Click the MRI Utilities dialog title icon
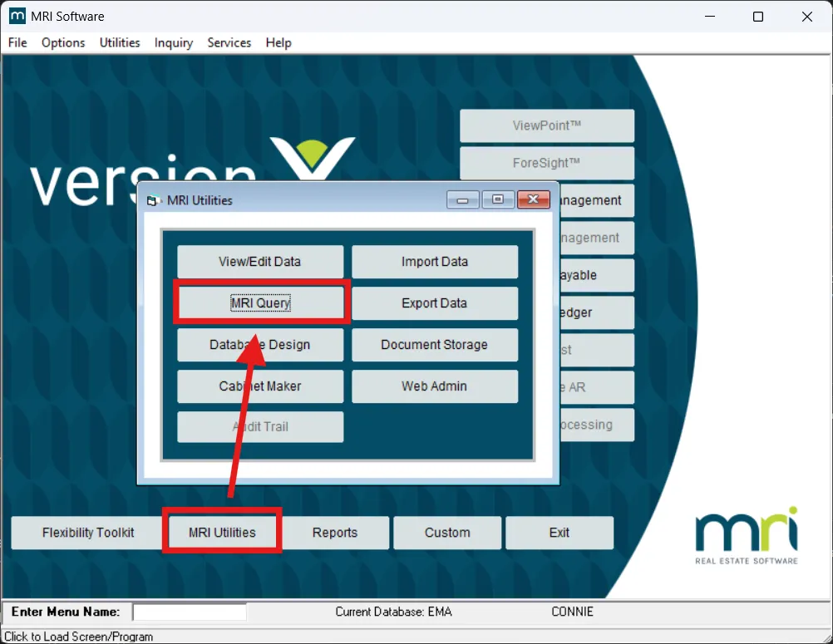 tap(154, 201)
